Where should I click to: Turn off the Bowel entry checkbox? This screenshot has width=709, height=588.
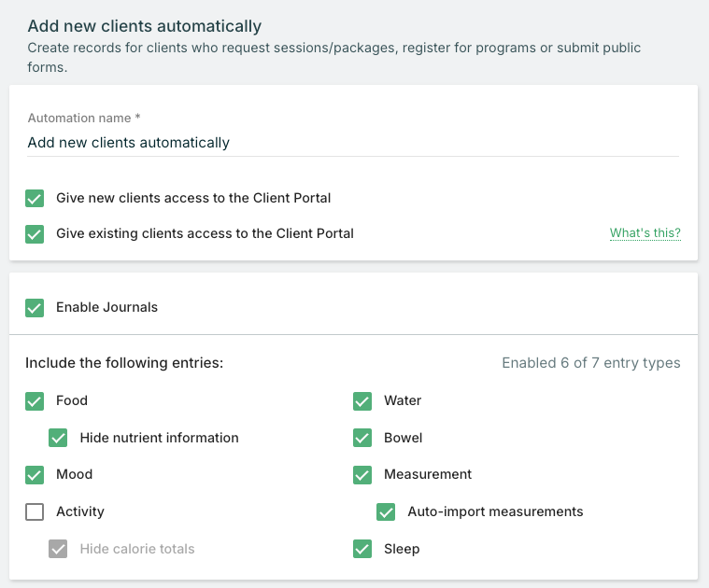point(362,438)
